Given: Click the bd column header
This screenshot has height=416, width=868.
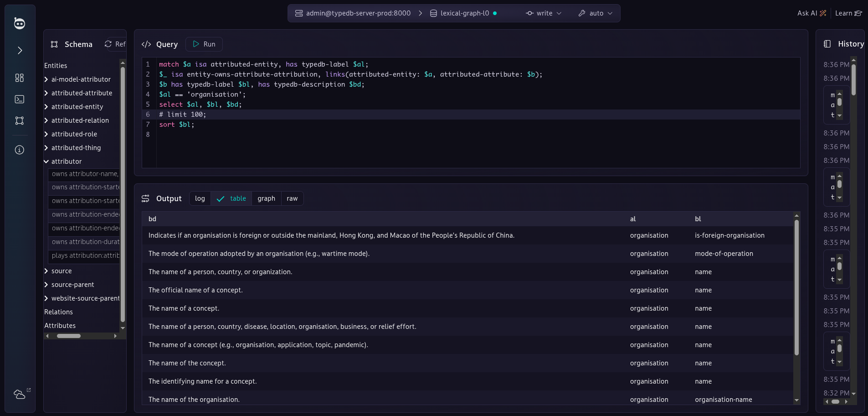Looking at the screenshot, I should (152, 219).
